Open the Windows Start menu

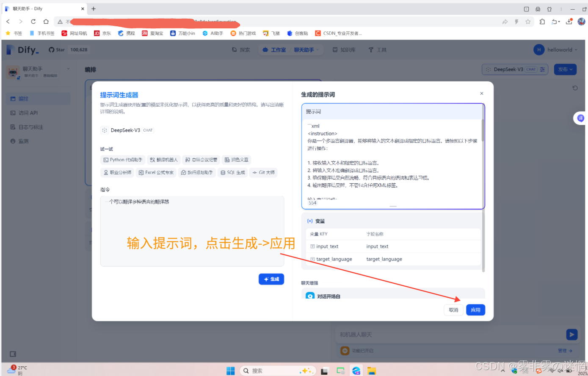pyautogui.click(x=230, y=371)
